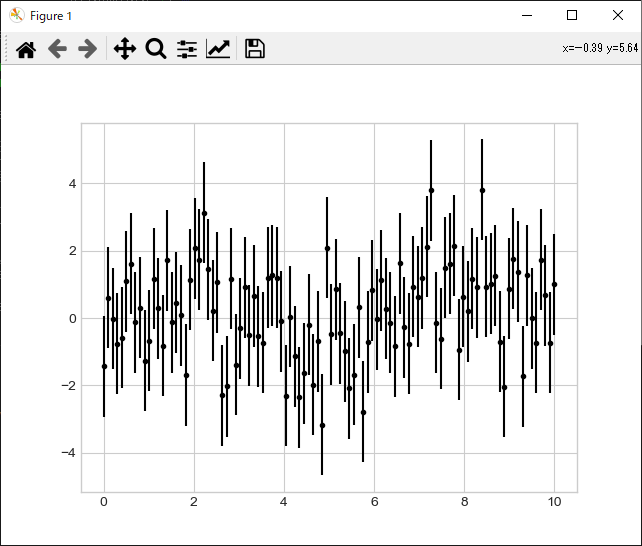Save the figure with floppy disk icon
Image resolution: width=642 pixels, height=546 pixels.
[255, 49]
